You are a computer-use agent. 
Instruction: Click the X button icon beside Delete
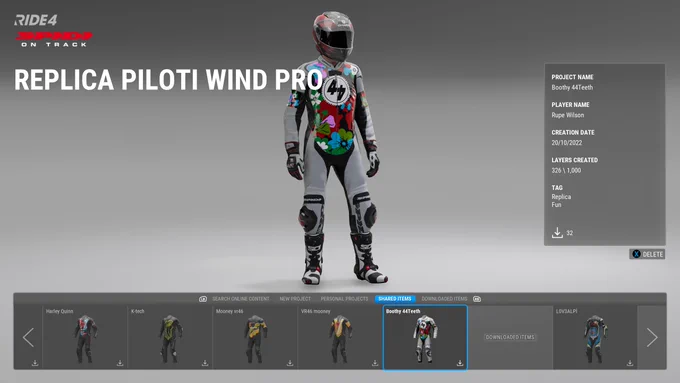pos(636,254)
